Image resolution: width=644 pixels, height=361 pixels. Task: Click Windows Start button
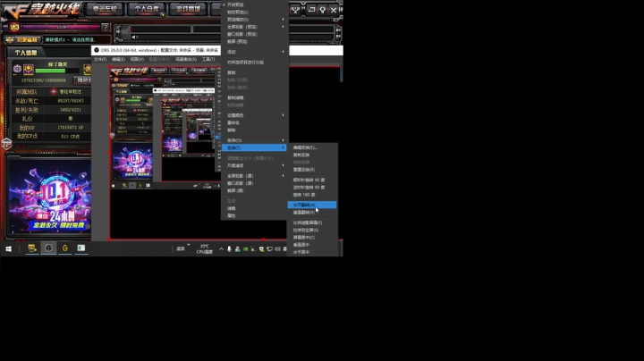click(9, 248)
